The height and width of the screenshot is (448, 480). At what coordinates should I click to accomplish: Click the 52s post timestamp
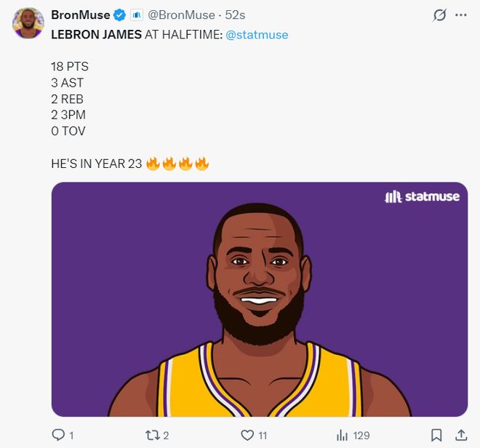pos(235,15)
